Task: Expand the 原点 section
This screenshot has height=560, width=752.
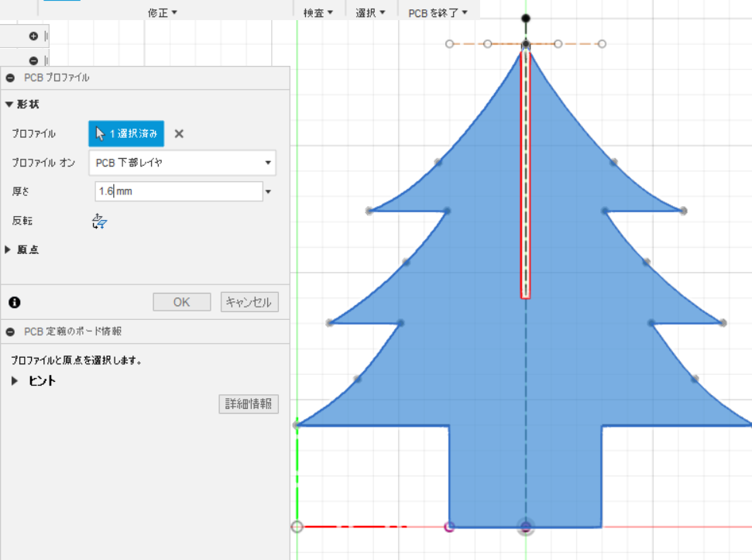Action: (x=8, y=250)
